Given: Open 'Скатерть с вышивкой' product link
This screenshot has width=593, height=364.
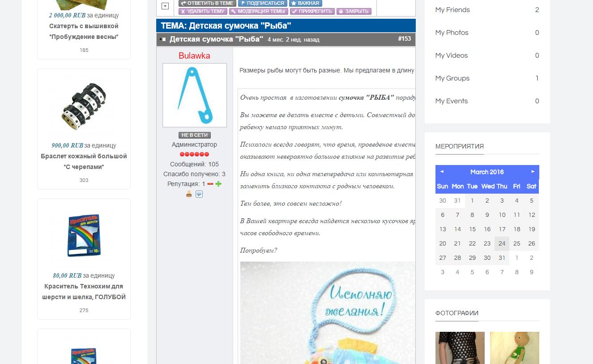Looking at the screenshot, I should pyautogui.click(x=84, y=31).
